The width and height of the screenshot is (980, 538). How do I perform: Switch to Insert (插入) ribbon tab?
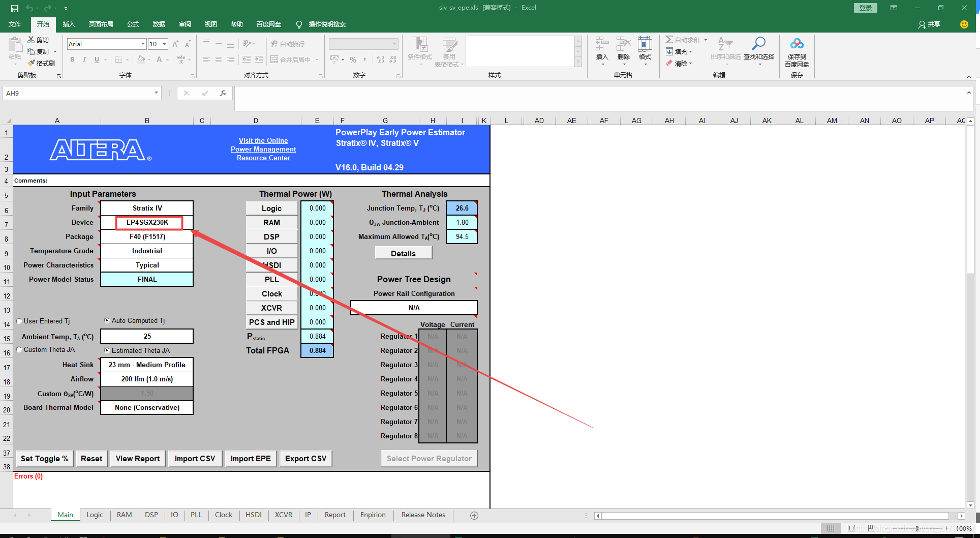[69, 24]
